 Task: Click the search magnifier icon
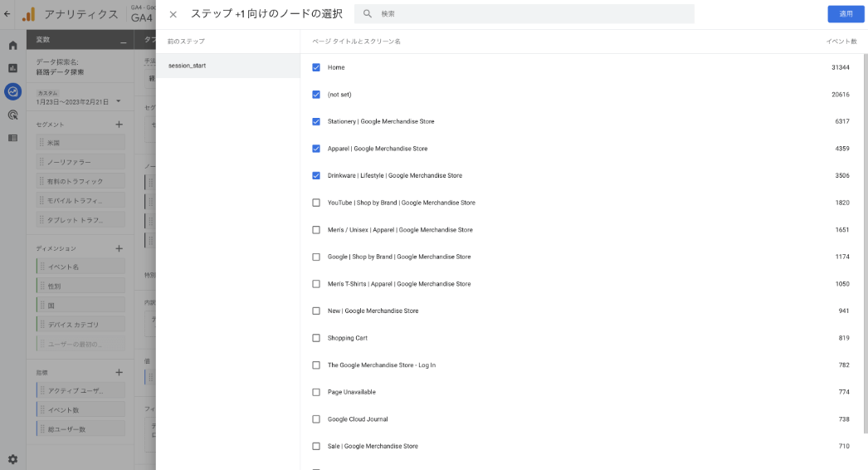point(368,14)
